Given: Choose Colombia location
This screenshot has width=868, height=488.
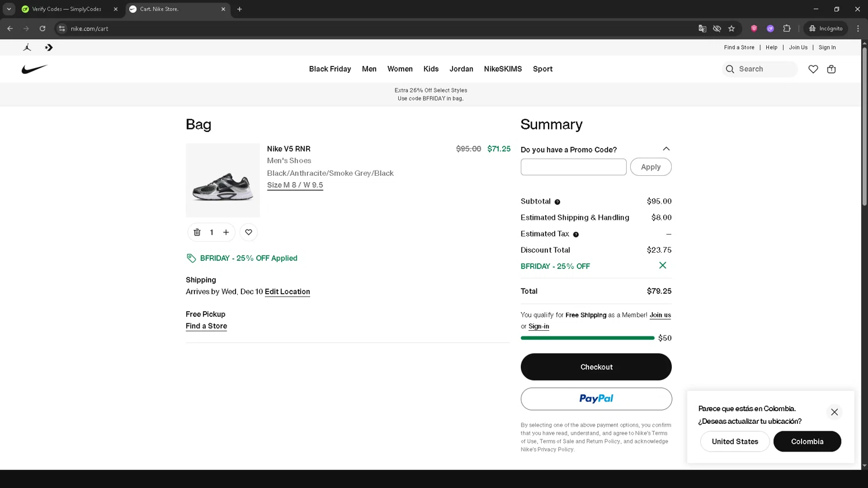Looking at the screenshot, I should 807,442.
